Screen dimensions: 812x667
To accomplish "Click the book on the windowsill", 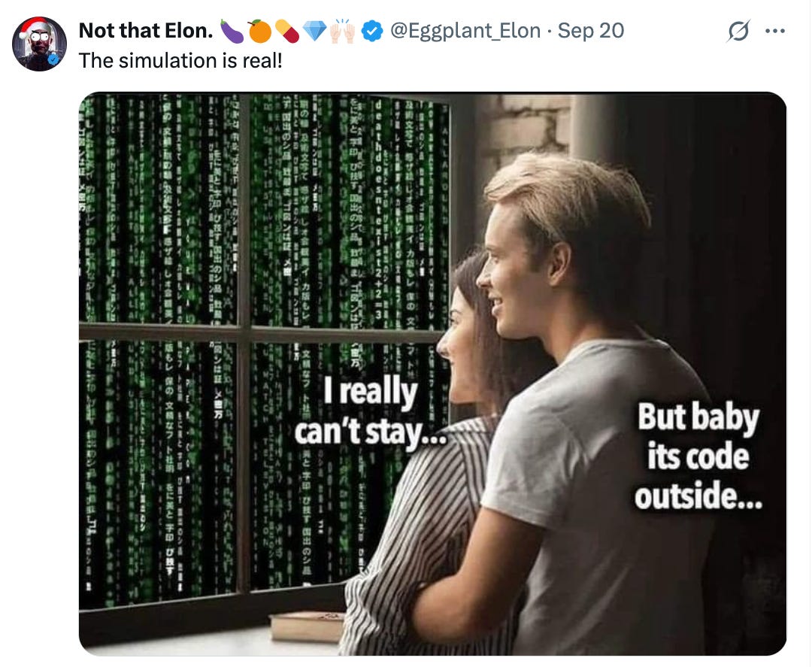I will 307,626.
